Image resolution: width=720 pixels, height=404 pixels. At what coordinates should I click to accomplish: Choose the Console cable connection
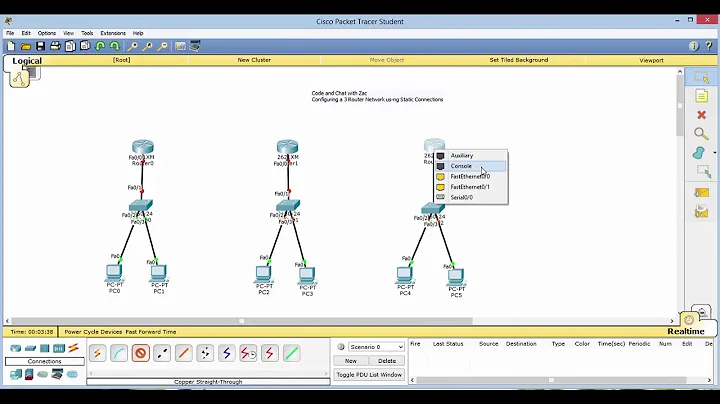(119, 353)
